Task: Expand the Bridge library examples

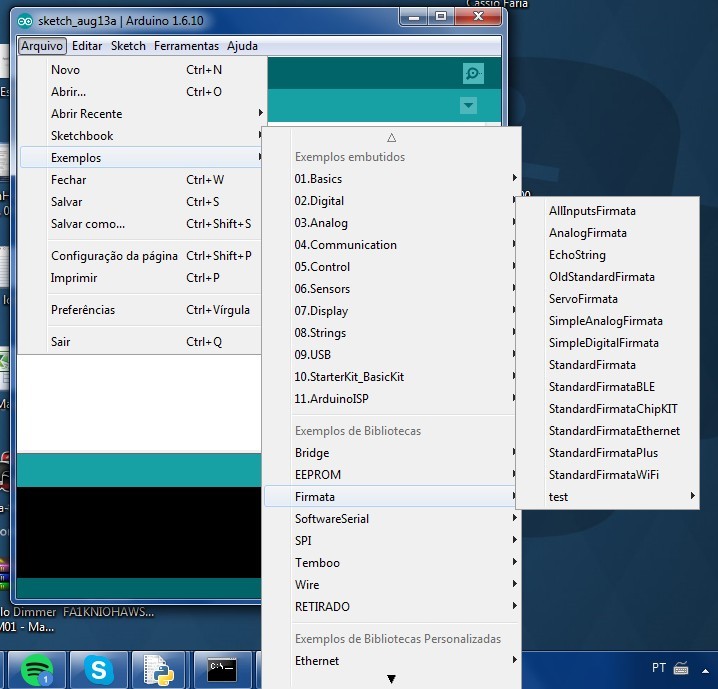Action: click(392, 452)
